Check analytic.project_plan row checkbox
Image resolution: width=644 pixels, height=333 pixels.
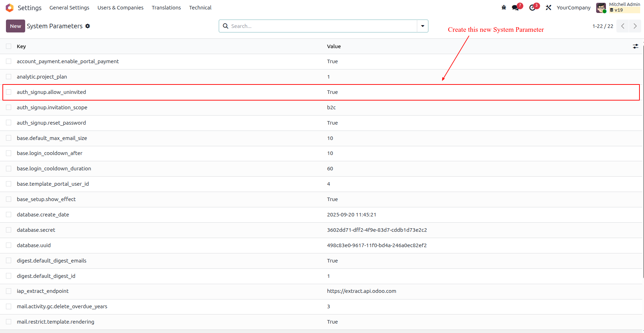pyautogui.click(x=9, y=77)
